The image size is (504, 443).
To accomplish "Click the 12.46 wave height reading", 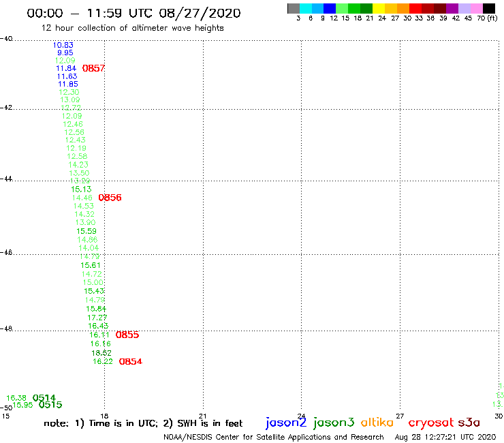I will [73, 124].
